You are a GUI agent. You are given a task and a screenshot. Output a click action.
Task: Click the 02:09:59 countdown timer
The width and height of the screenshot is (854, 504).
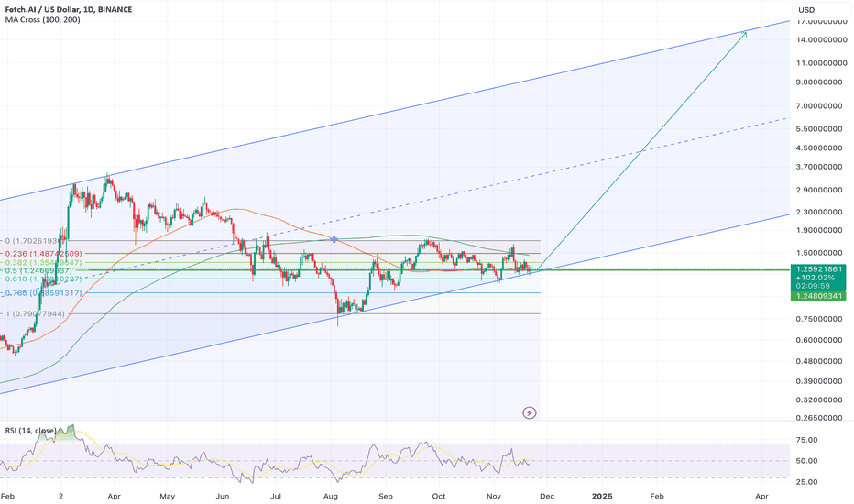coord(813,286)
